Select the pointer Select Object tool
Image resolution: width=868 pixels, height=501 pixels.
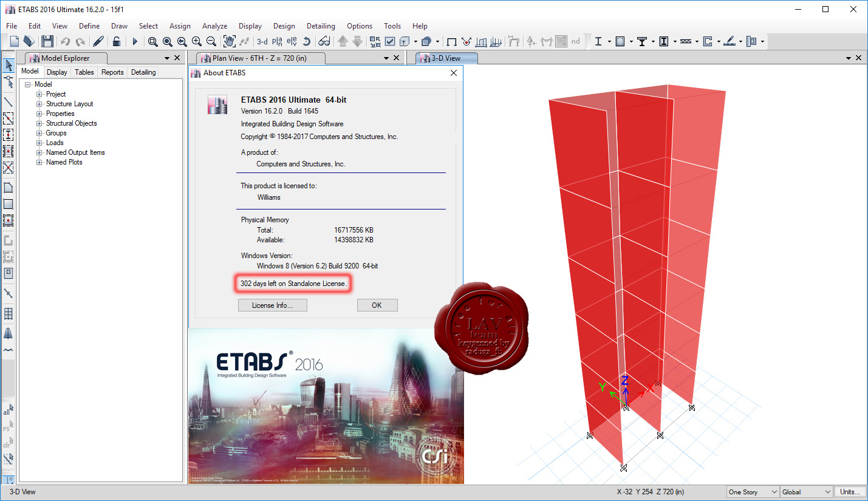(x=9, y=65)
